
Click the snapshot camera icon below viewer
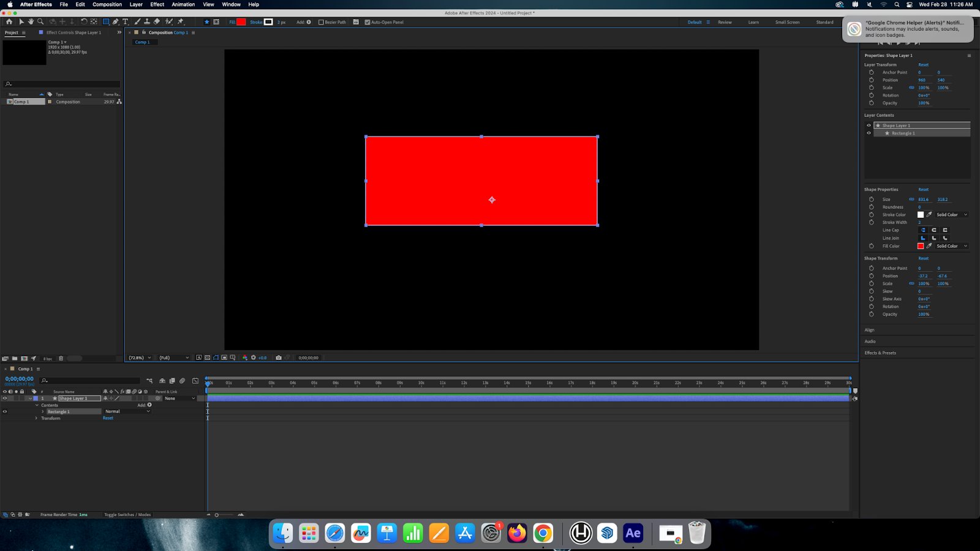(x=279, y=358)
